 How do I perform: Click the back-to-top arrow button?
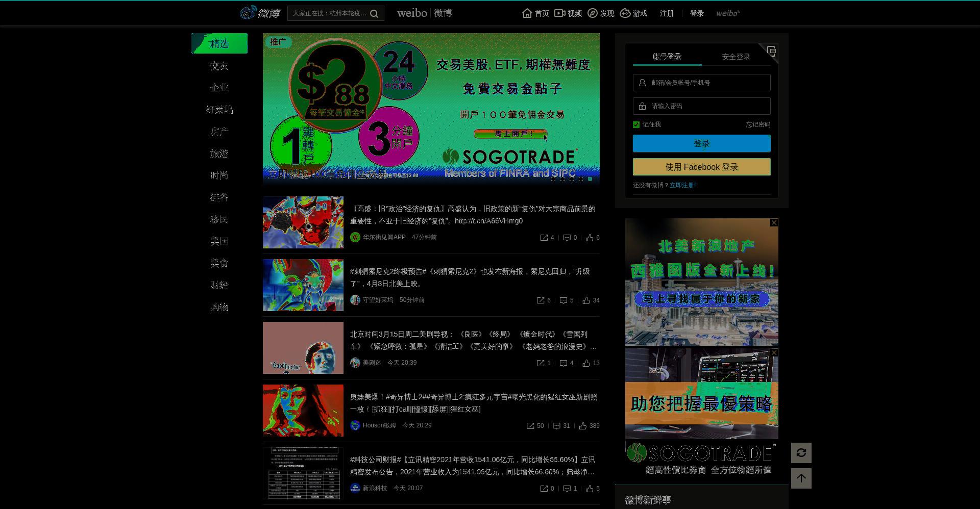[x=801, y=478]
